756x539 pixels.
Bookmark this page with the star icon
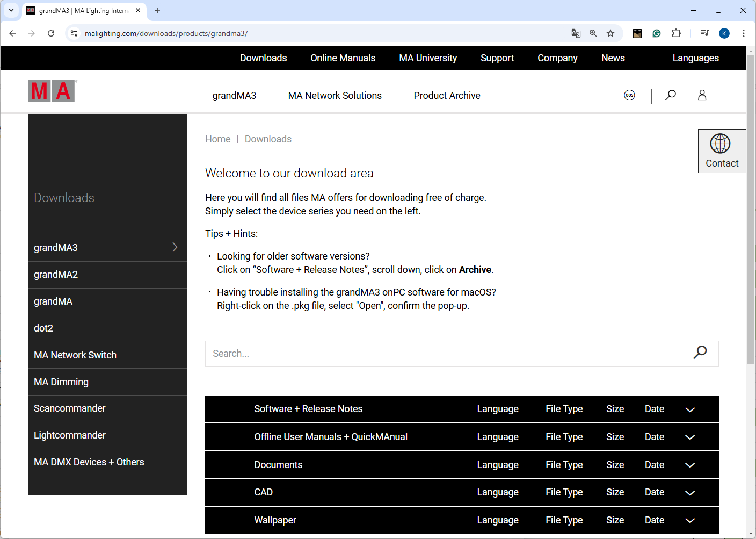coord(610,33)
